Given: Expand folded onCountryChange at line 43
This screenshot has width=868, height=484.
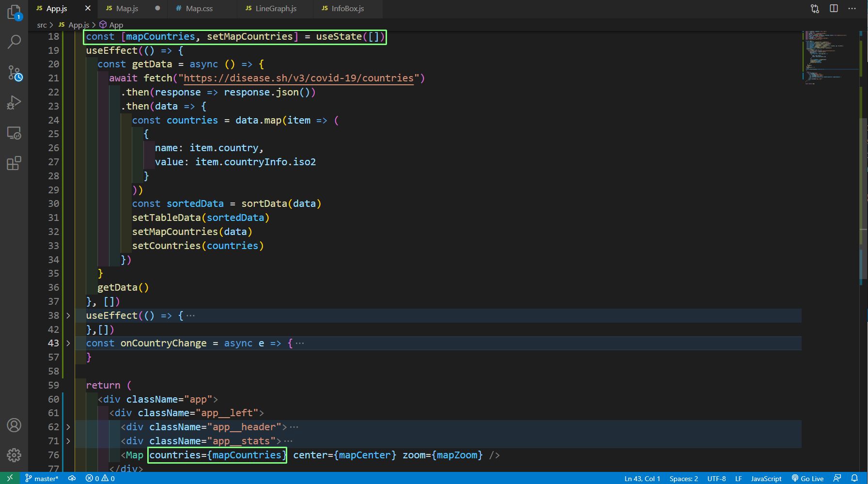Looking at the screenshot, I should (68, 343).
